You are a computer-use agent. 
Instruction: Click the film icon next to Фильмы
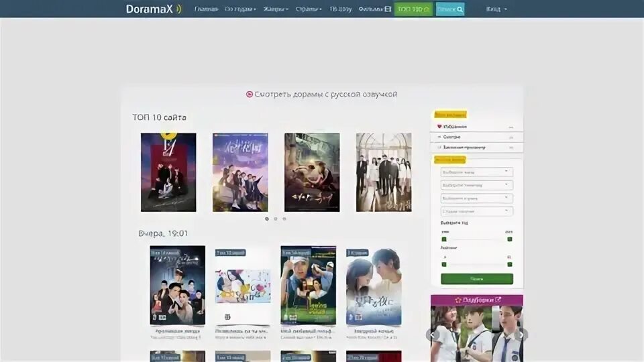pyautogui.click(x=388, y=9)
